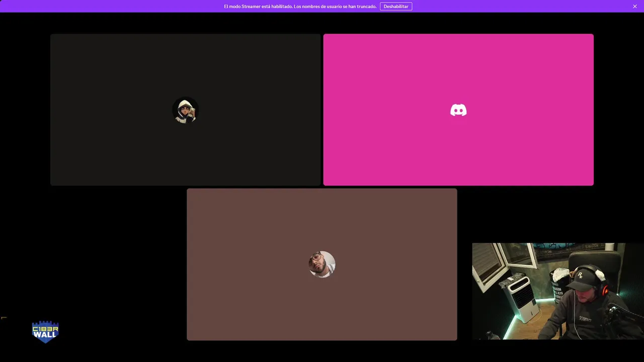
Task: Select the bearded man profile avatar
Action: point(322,264)
